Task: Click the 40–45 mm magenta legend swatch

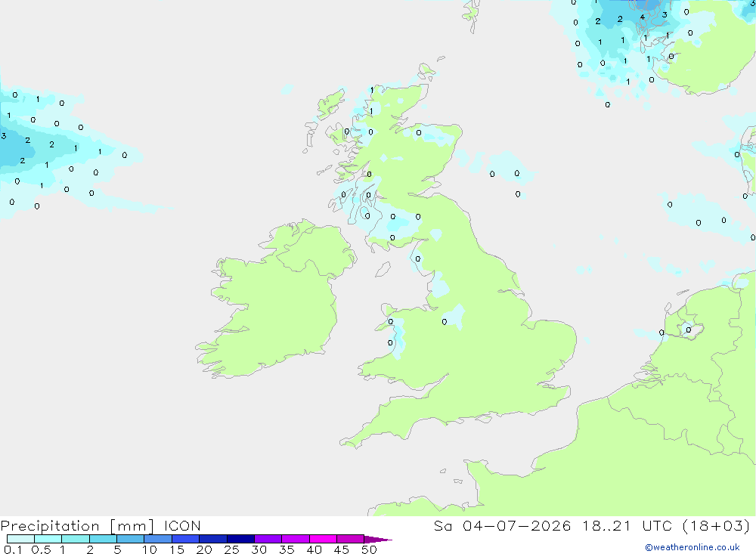Action: tap(323, 539)
